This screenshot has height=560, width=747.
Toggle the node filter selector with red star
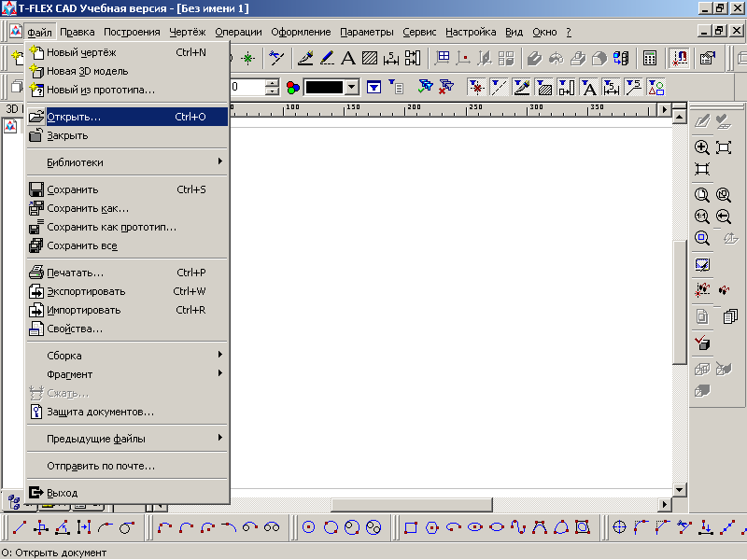pyautogui.click(x=476, y=88)
